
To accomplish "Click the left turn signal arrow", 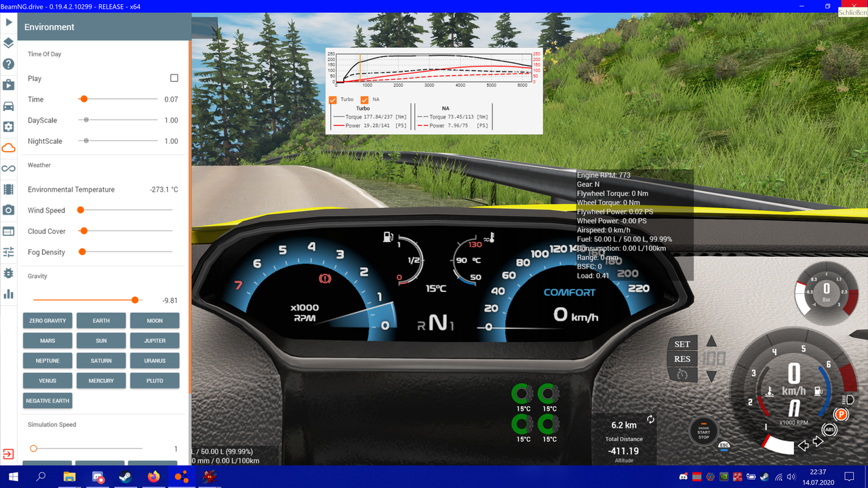I will coord(804,445).
